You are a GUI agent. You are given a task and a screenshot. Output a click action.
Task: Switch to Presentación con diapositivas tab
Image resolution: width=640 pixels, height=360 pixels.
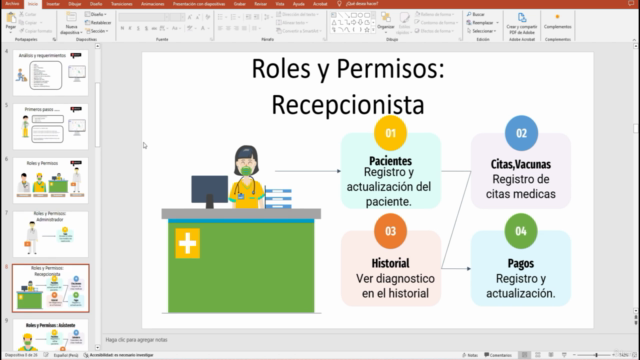click(x=199, y=4)
